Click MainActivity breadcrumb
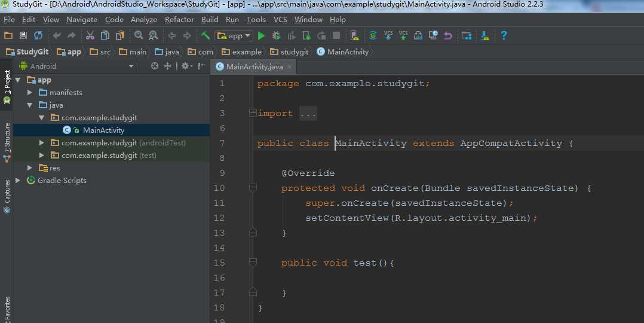This screenshot has width=644, height=323. 343,52
